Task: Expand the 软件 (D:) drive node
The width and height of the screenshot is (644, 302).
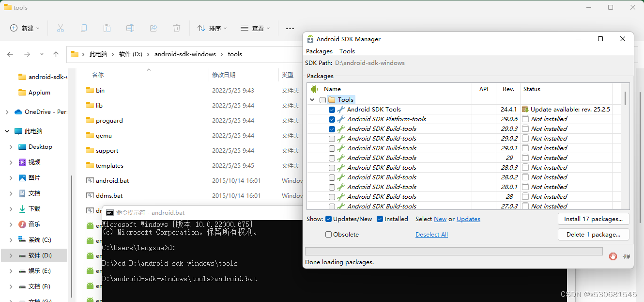Action: click(11, 255)
